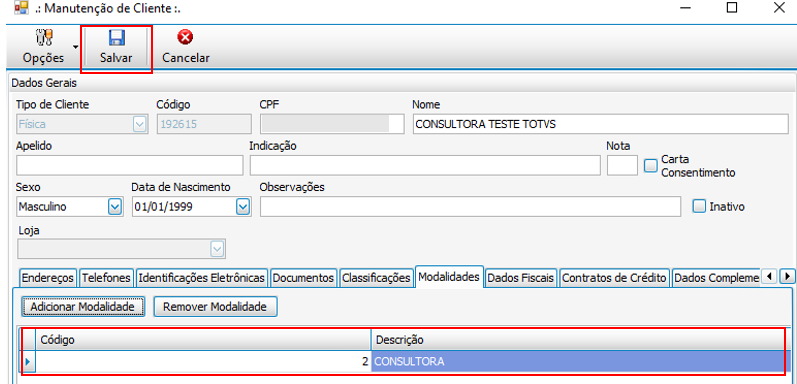Click the CPF input field
This screenshot has height=384, width=797.
click(x=331, y=124)
